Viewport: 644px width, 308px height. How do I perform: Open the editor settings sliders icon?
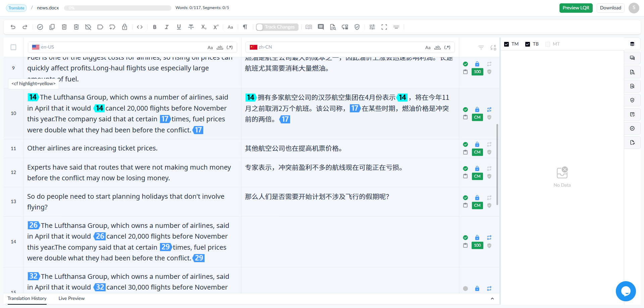[x=372, y=27]
